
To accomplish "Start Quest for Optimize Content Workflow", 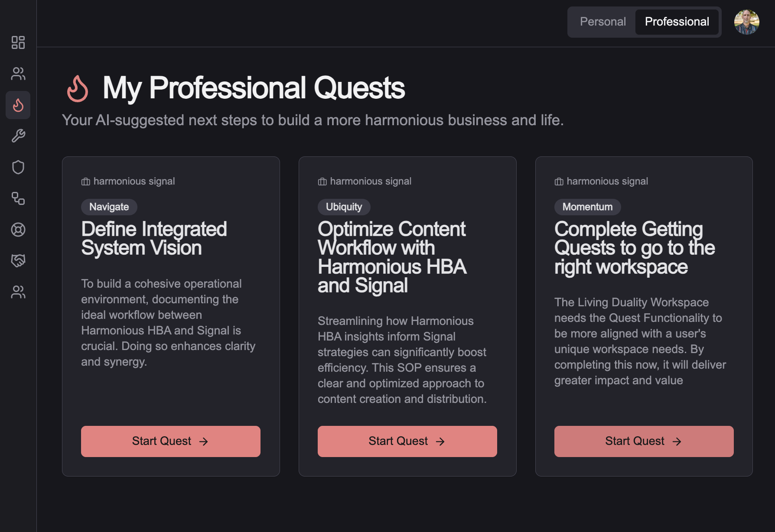I will (x=407, y=441).
